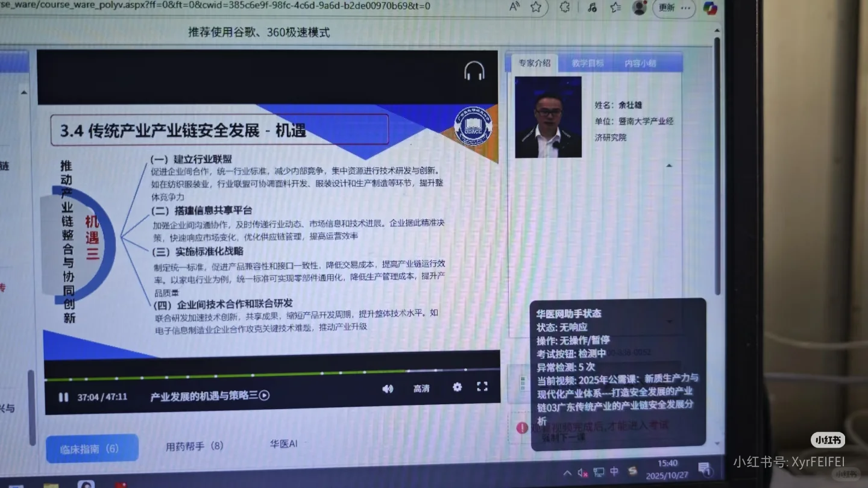Switch to the 教学目标 tab
Image resolution: width=868 pixels, height=488 pixels.
click(587, 62)
